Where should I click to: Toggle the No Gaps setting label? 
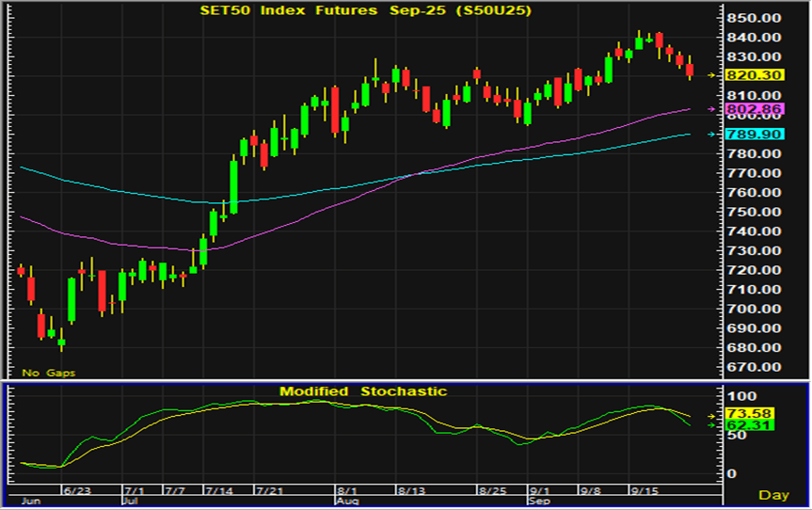48,373
